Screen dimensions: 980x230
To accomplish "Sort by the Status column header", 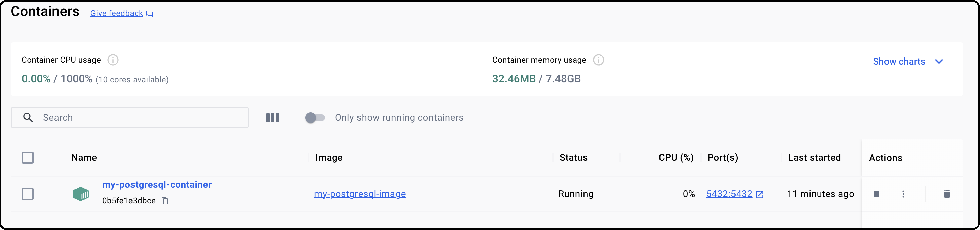I will (x=573, y=158).
